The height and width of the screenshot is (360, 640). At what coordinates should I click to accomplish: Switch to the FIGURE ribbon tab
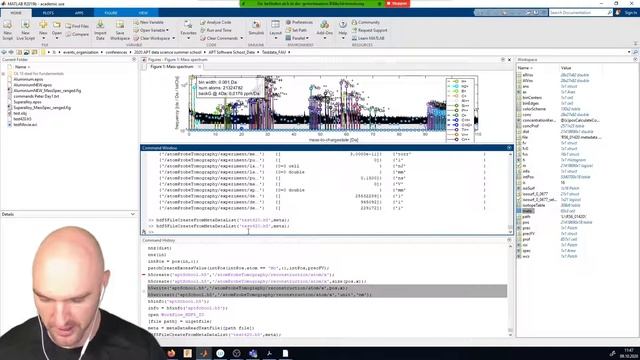point(111,13)
